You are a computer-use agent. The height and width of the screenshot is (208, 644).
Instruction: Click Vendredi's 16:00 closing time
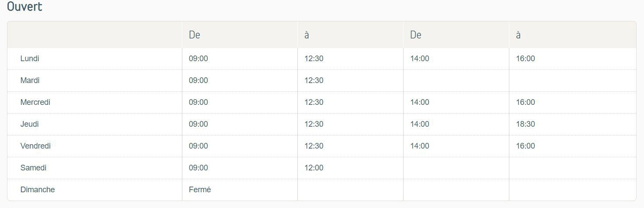click(x=526, y=146)
